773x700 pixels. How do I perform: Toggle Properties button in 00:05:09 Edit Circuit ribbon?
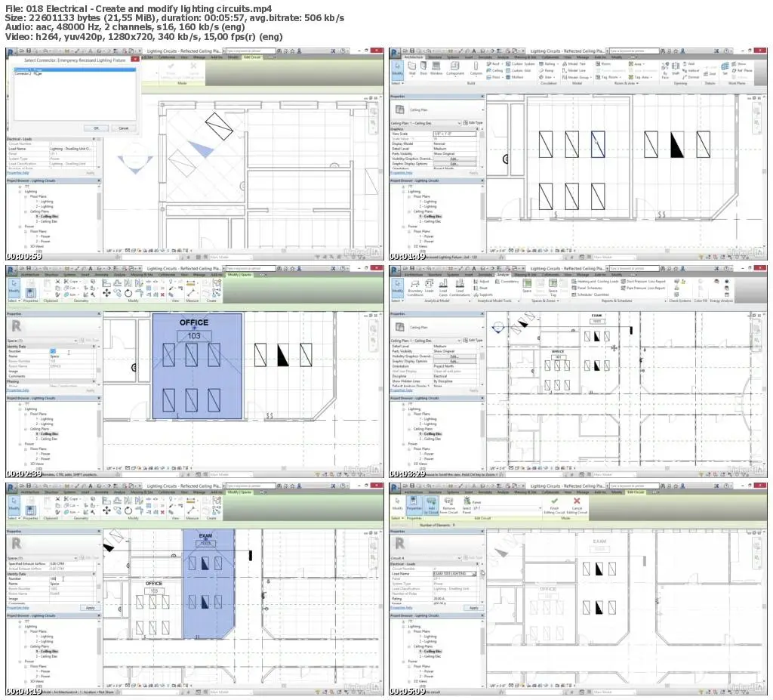414,504
